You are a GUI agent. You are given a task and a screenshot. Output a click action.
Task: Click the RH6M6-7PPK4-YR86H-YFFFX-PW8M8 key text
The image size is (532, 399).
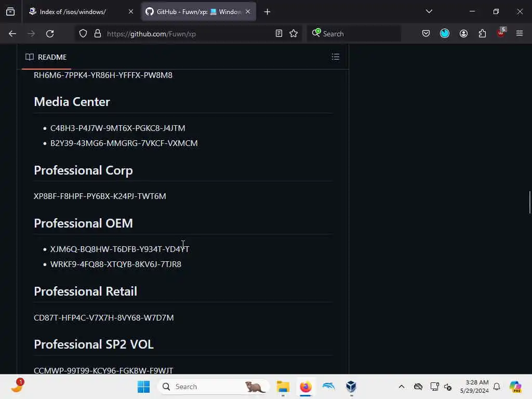(x=103, y=75)
